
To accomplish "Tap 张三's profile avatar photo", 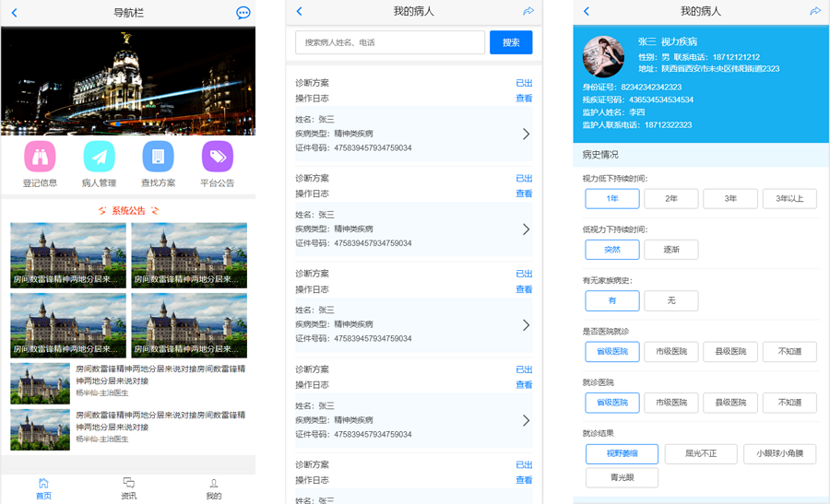I will [x=603, y=56].
